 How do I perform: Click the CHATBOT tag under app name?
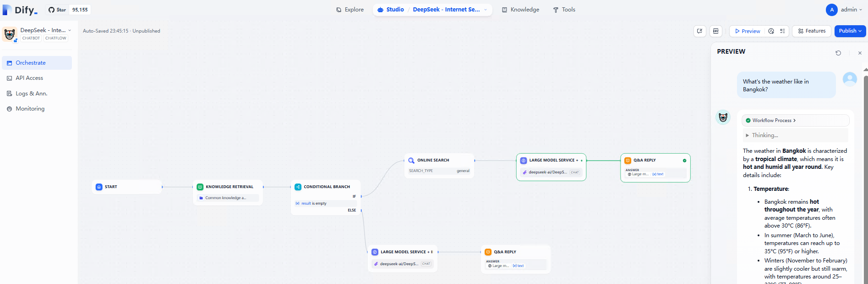pyautogui.click(x=31, y=39)
